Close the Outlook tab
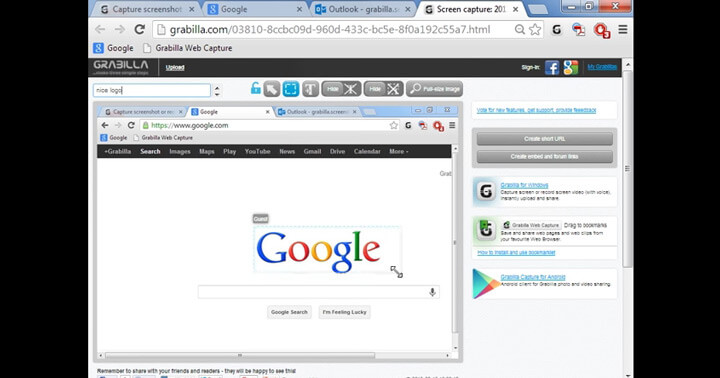This screenshot has width=720, height=378. 408,9
